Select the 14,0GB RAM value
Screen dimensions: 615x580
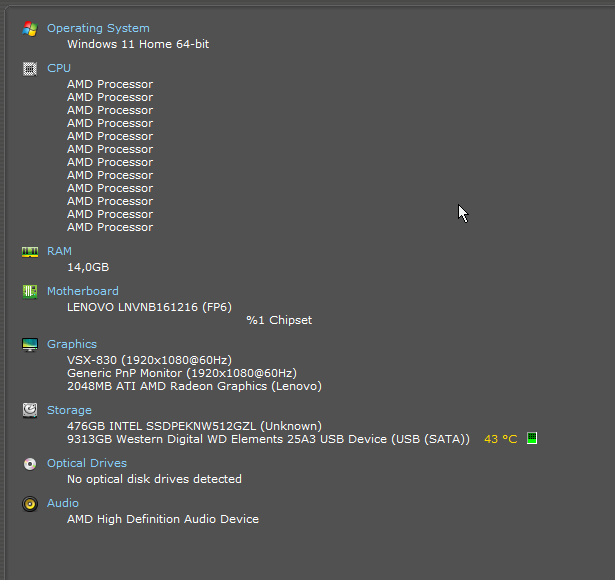[88, 267]
